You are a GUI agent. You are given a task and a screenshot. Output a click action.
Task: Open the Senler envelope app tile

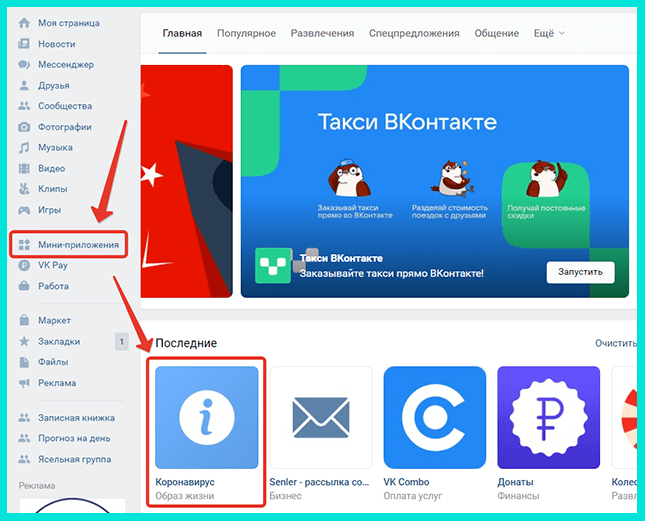coord(321,417)
